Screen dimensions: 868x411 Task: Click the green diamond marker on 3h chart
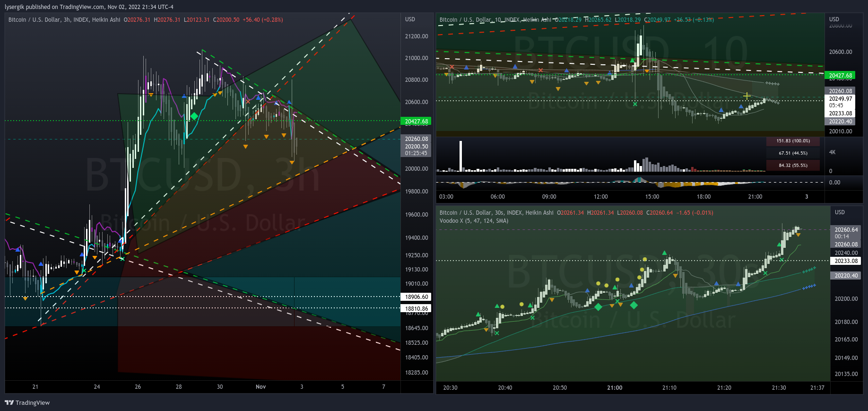(x=194, y=116)
